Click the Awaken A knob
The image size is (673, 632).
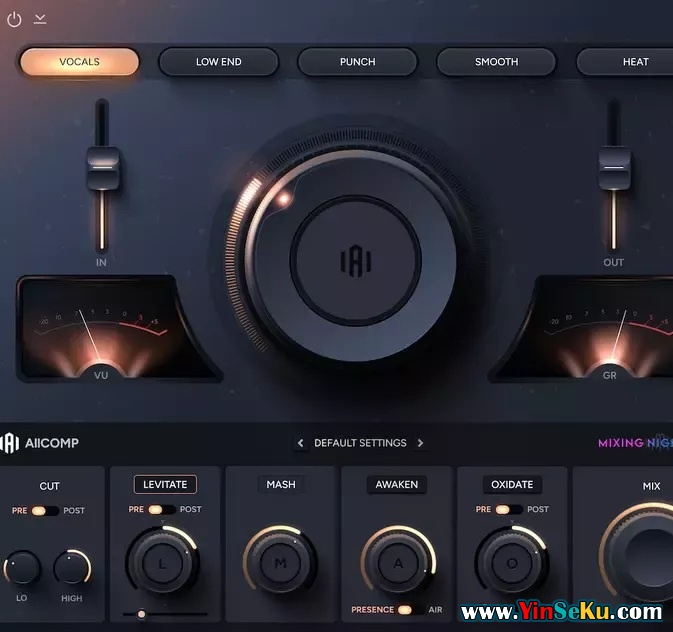(398, 563)
